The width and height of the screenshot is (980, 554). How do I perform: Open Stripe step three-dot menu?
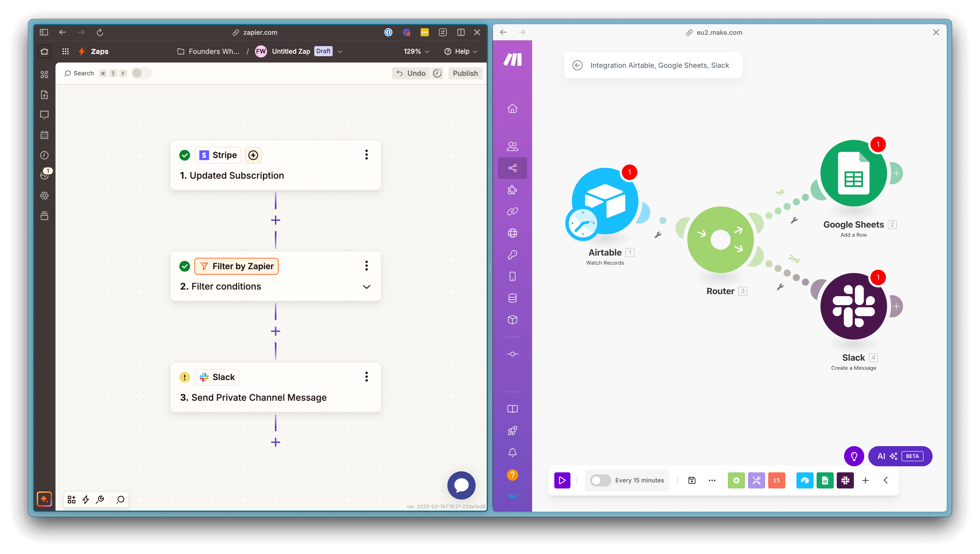tap(366, 155)
